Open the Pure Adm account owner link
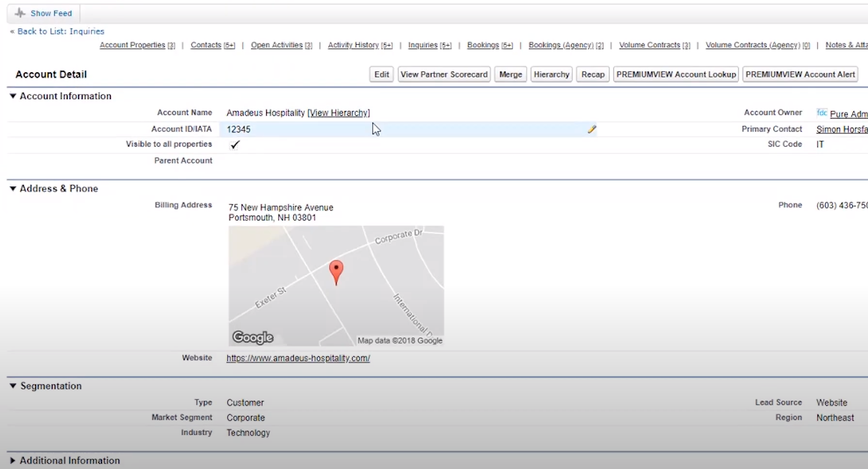The width and height of the screenshot is (868, 469). [849, 114]
